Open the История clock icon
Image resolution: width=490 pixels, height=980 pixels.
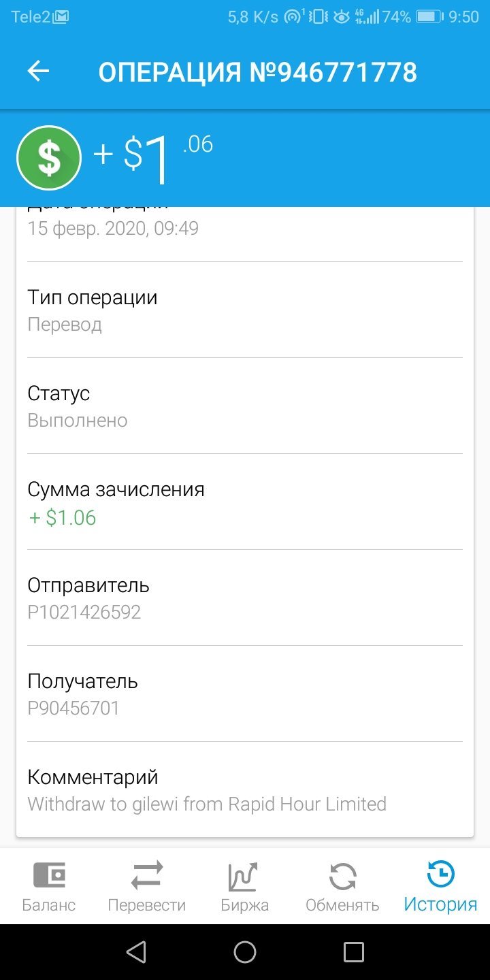click(x=441, y=874)
